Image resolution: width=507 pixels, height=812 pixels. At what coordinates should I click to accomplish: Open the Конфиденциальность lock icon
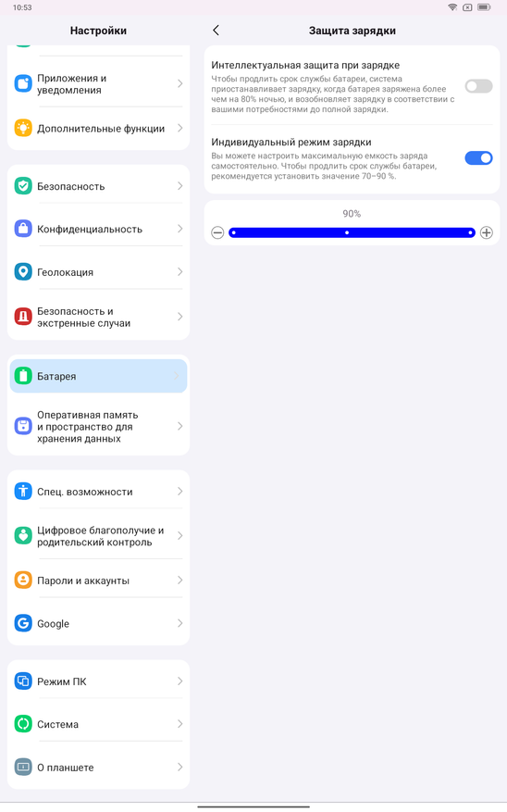[x=23, y=229]
